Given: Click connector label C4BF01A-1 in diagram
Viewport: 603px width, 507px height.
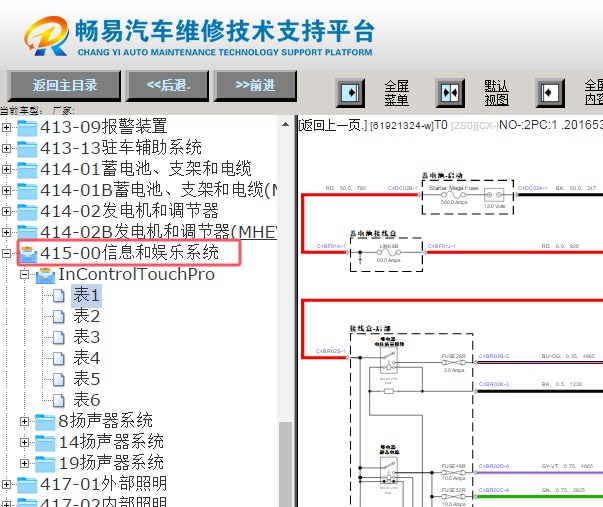Looking at the screenshot, I should point(331,246).
